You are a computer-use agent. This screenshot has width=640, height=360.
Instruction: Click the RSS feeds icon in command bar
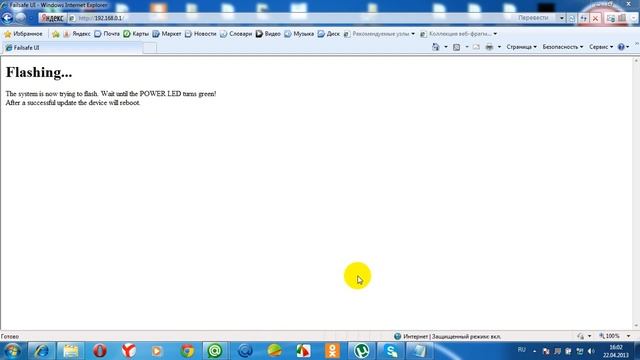[457, 47]
